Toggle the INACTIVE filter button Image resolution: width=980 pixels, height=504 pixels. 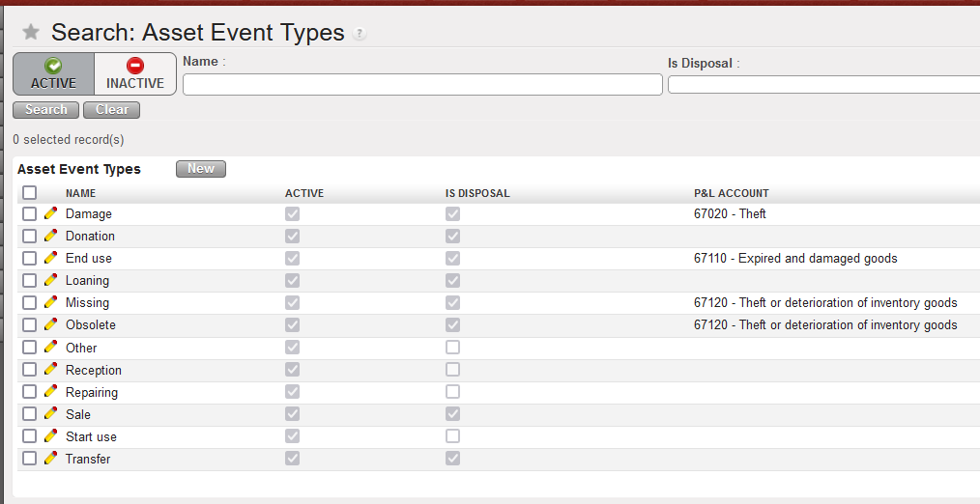(135, 74)
